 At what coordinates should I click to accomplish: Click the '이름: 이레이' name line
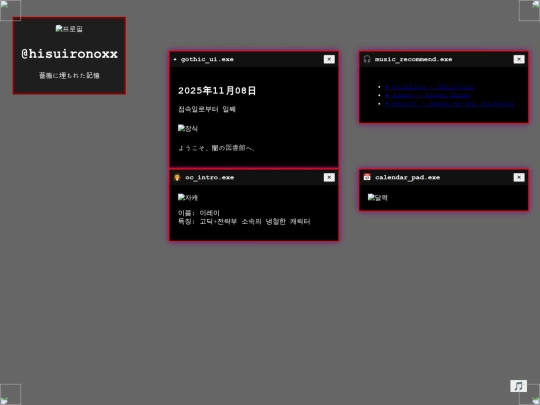(199, 213)
